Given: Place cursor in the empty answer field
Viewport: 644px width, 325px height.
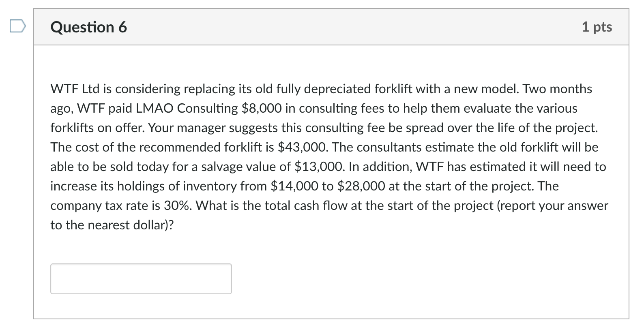Looking at the screenshot, I should pos(140,278).
